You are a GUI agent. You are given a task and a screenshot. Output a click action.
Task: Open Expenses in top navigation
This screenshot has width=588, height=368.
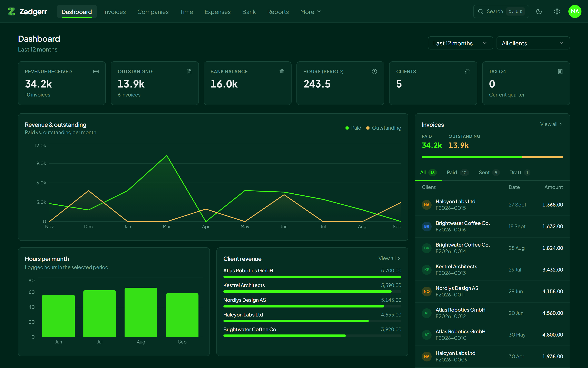217,12
